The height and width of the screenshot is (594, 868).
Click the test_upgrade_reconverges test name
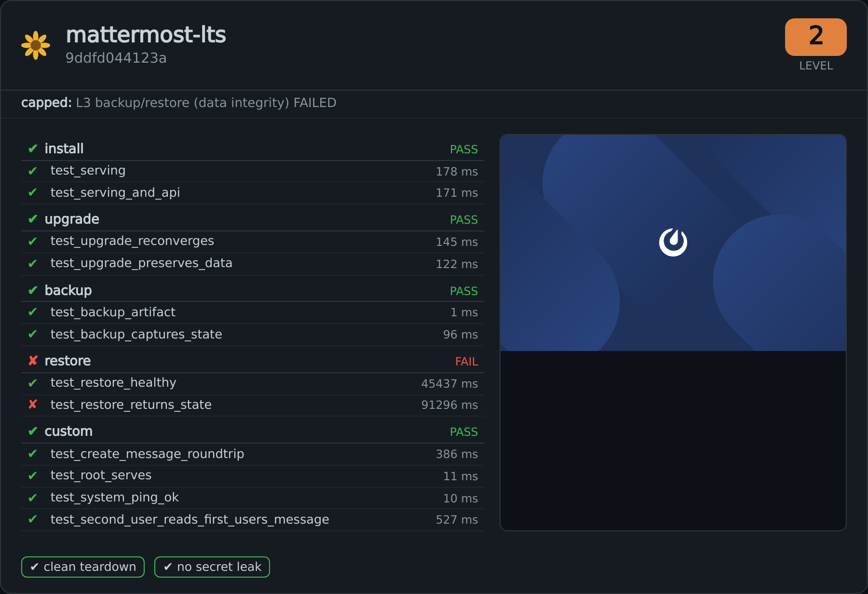pos(132,241)
